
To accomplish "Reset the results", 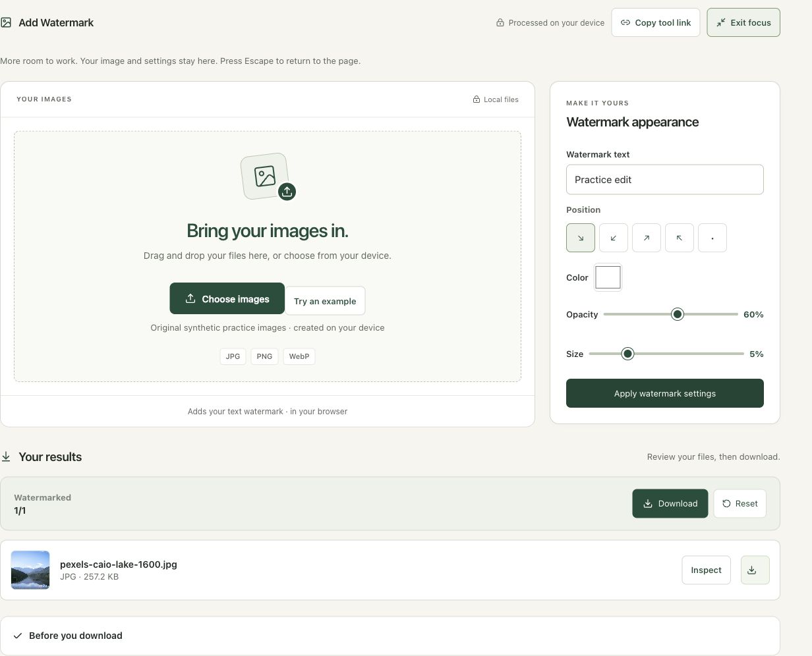I will click(739, 503).
